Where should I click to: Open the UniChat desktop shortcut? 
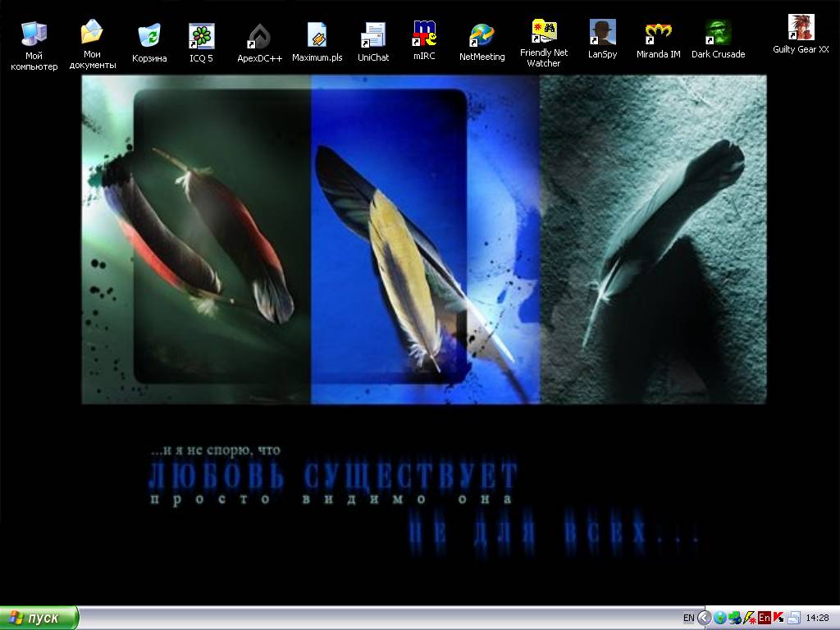click(372, 36)
